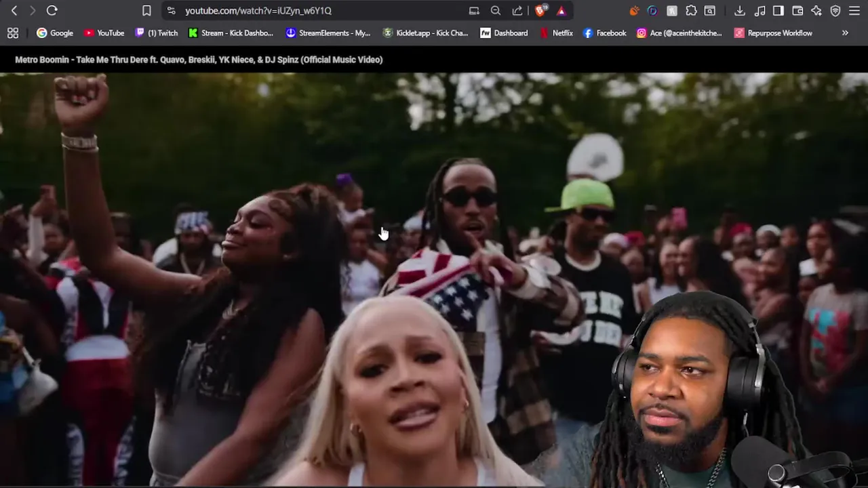This screenshot has height=488, width=868.
Task: Open the YouTube bookmark
Action: (x=104, y=33)
